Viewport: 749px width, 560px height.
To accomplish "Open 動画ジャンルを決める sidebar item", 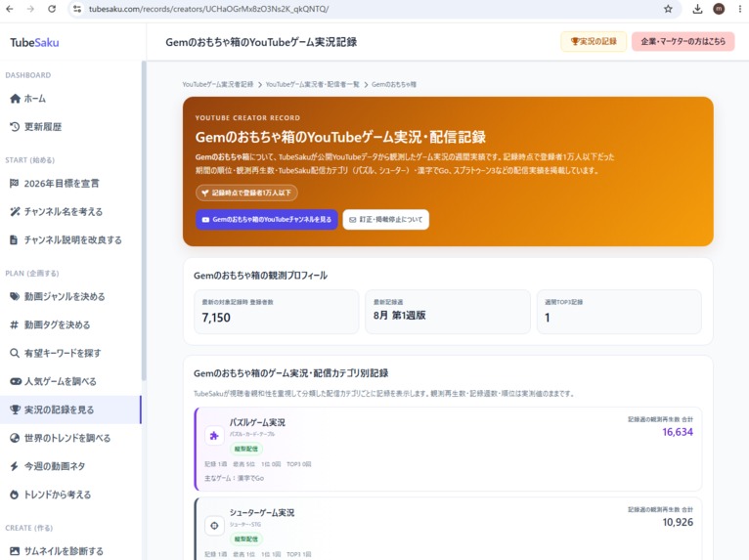I will click(70, 296).
